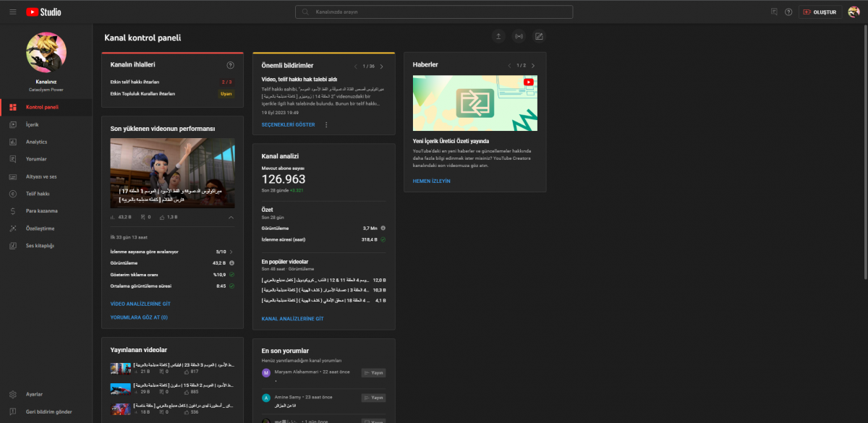Open three-dot menu beside SEÇENEKLERİ GÖSTER
The width and height of the screenshot is (868, 423).
click(326, 124)
